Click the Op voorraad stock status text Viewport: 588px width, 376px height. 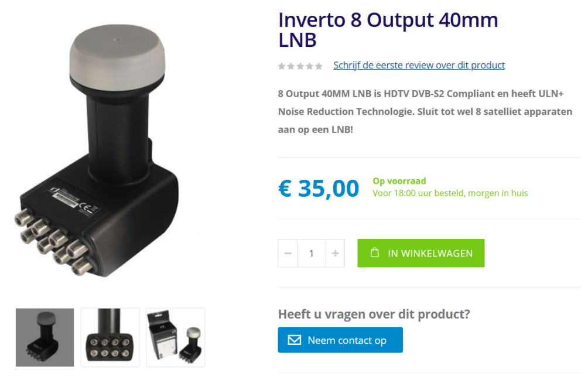click(399, 181)
